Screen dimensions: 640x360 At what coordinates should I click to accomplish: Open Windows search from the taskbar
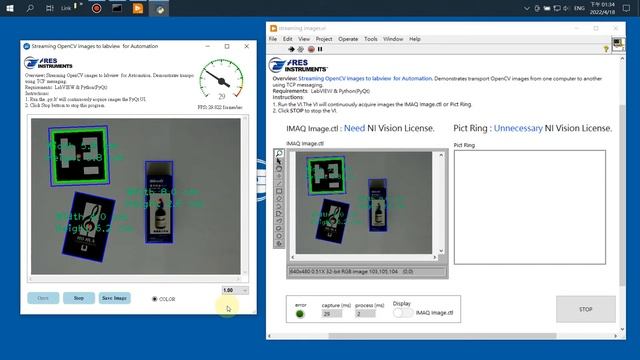(x=30, y=8)
